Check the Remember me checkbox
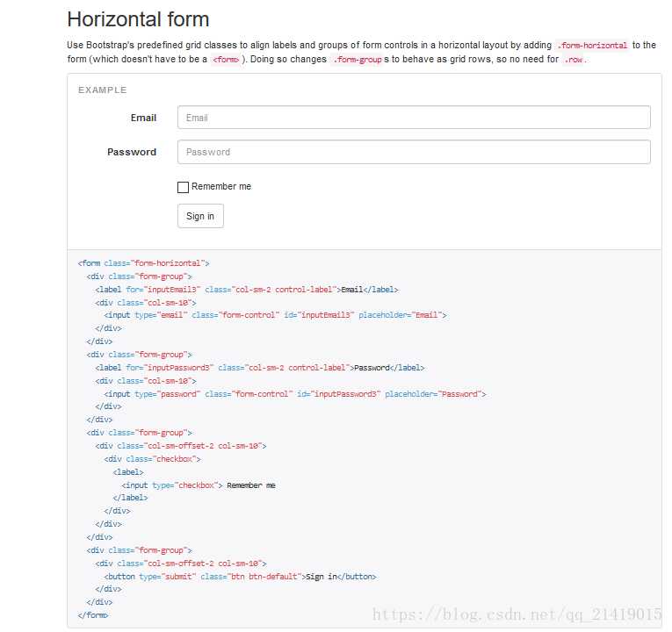Image resolution: width=672 pixels, height=632 pixels. 183,187
